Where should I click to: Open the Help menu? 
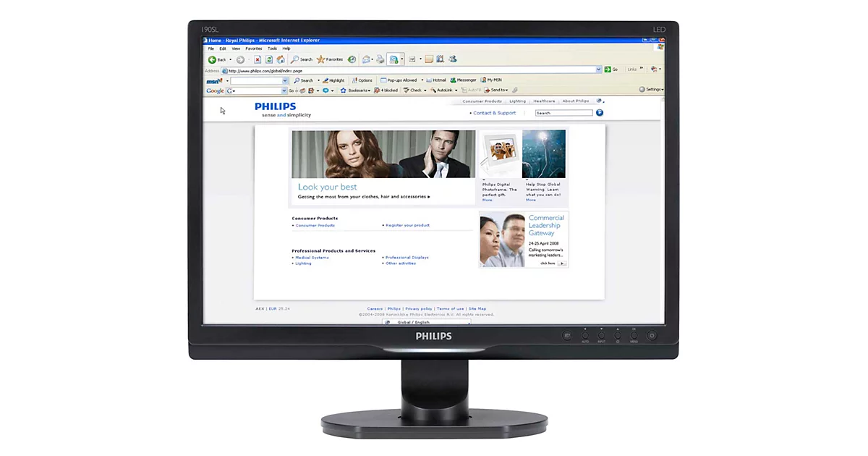click(x=286, y=48)
